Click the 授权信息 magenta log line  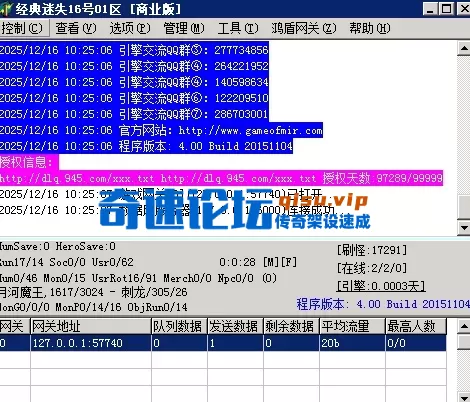(x=29, y=162)
